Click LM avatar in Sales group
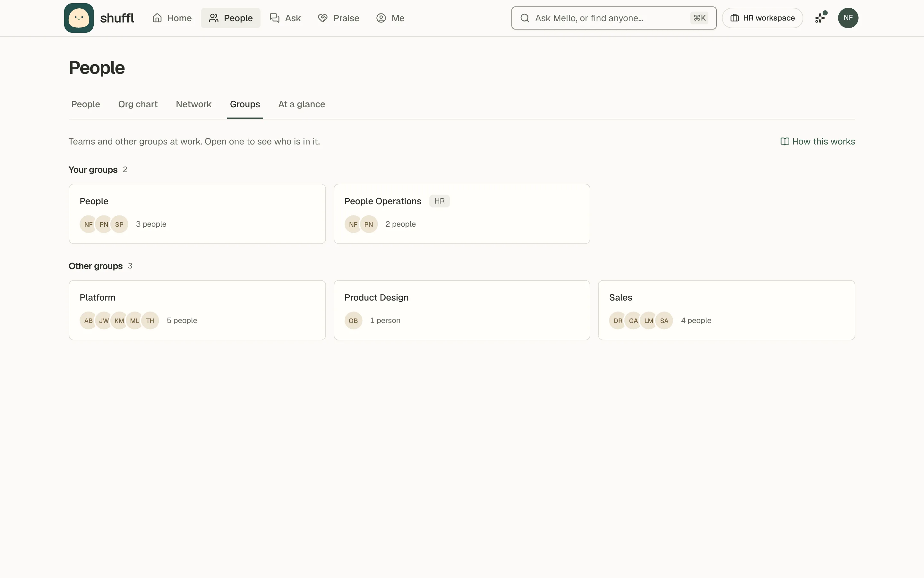The image size is (924, 578). click(x=649, y=321)
